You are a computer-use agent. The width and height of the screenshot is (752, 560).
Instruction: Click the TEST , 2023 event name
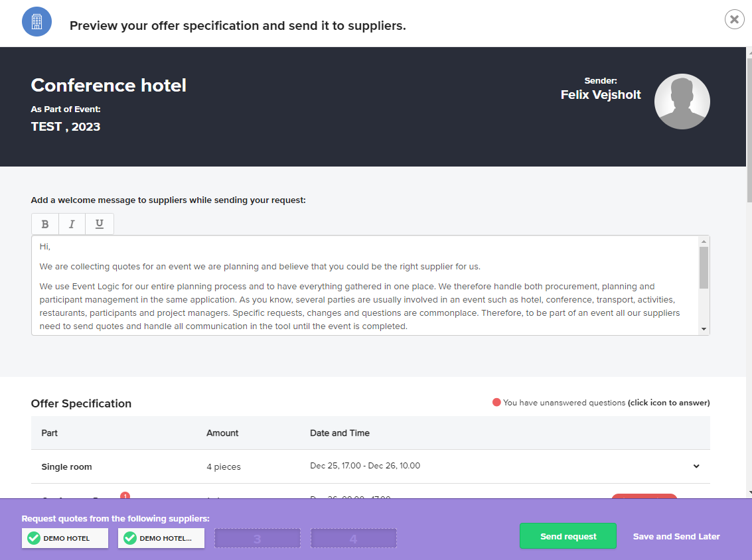click(x=66, y=127)
